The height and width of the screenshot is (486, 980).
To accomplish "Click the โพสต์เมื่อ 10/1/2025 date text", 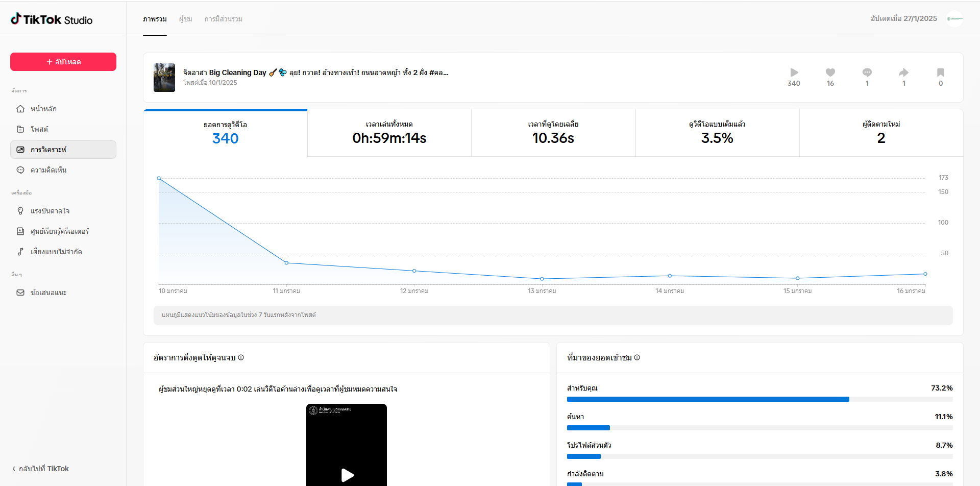I will click(x=210, y=83).
